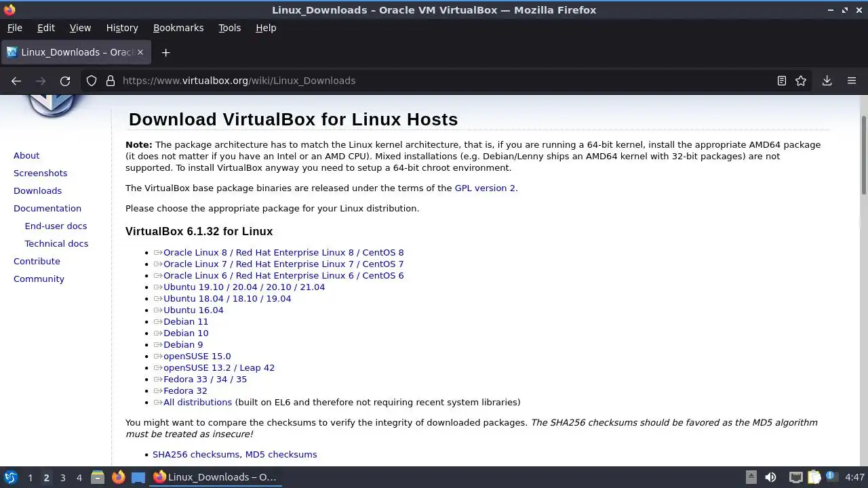This screenshot has height=488, width=868.
Task: Open a new tab with the plus button
Action: (165, 52)
